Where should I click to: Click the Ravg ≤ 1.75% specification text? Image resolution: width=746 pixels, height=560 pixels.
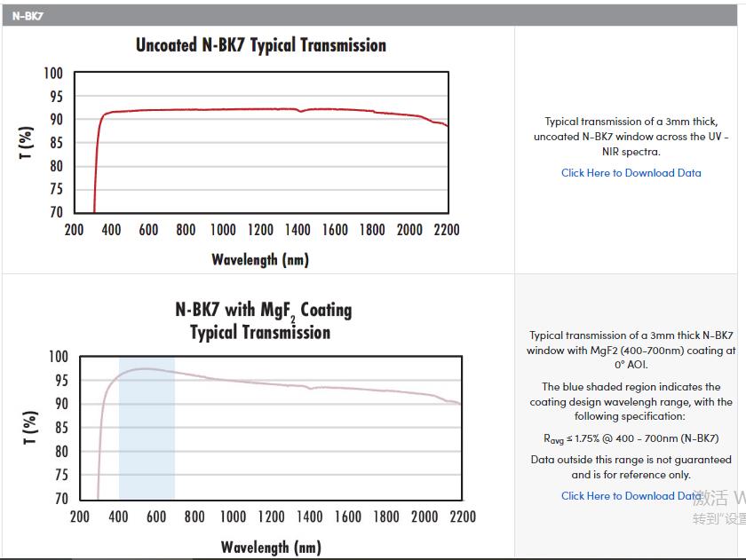point(631,438)
